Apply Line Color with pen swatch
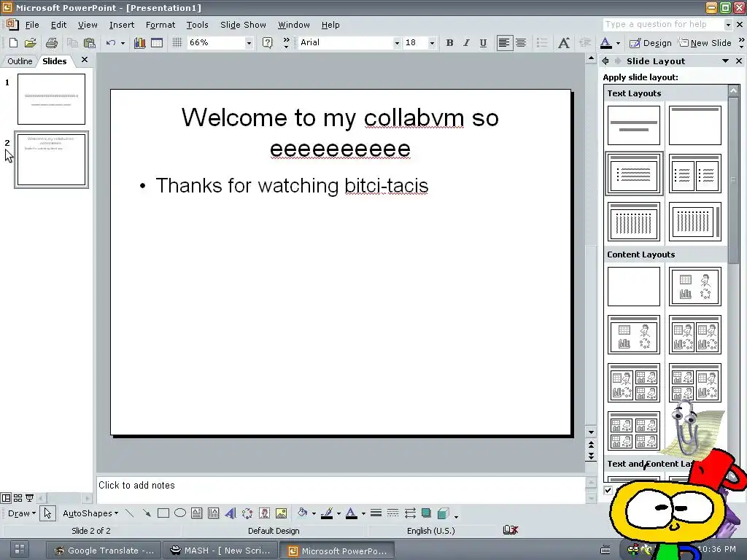747x560 pixels. 327,513
